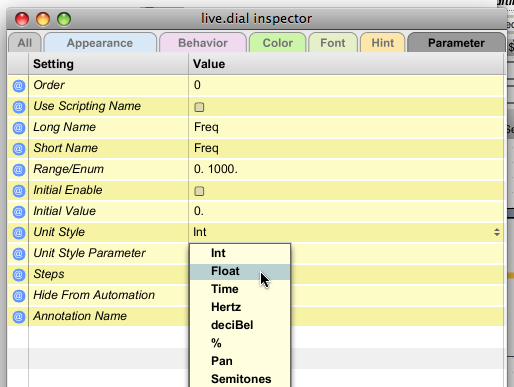
Task: Click the @ icon beside Annotation Name
Action: [19, 317]
